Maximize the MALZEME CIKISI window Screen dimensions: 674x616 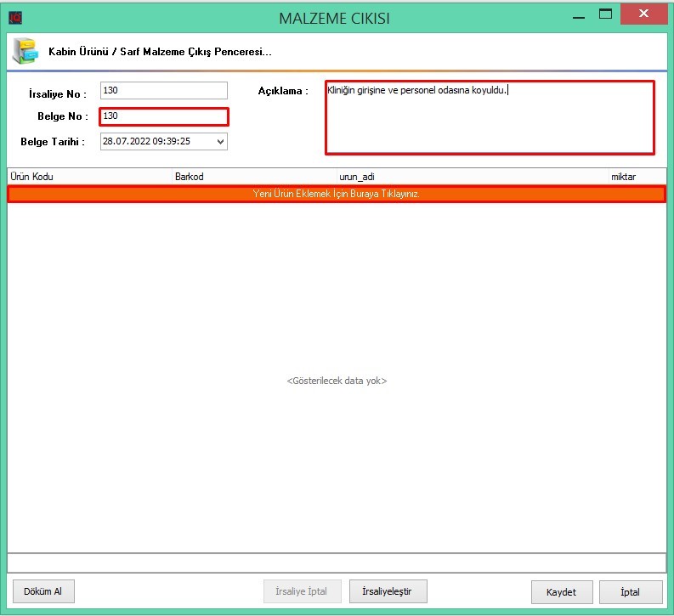coord(605,14)
